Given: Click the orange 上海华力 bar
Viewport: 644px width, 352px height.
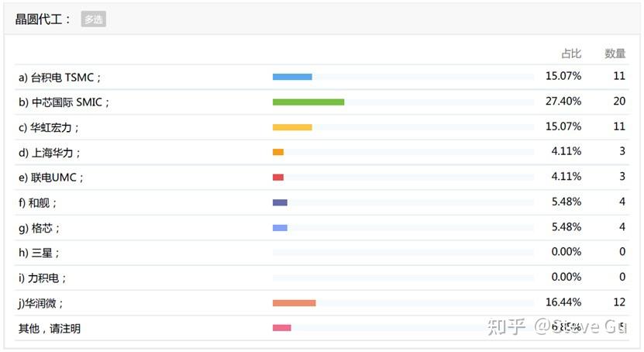Looking at the screenshot, I should pos(278,152).
